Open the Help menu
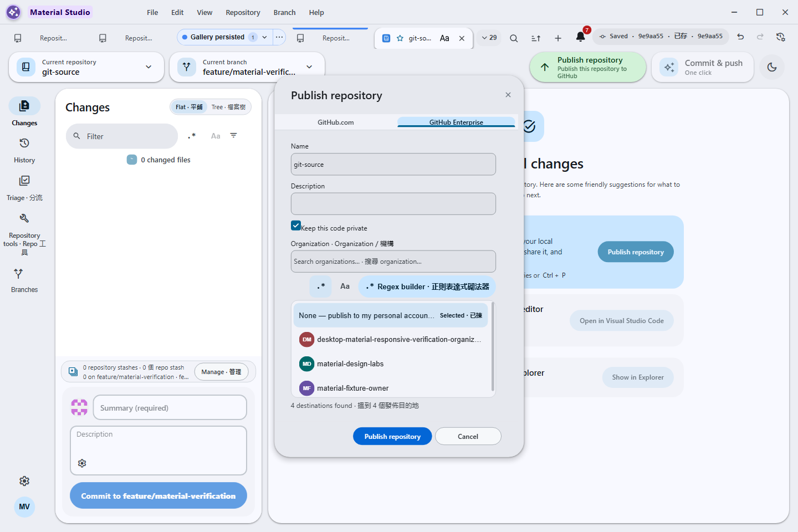This screenshot has width=798, height=532. click(x=316, y=12)
